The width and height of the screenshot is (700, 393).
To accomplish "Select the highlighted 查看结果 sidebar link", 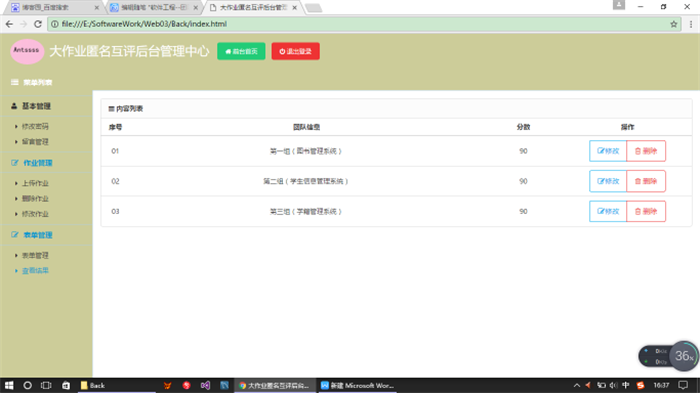I will click(x=35, y=271).
